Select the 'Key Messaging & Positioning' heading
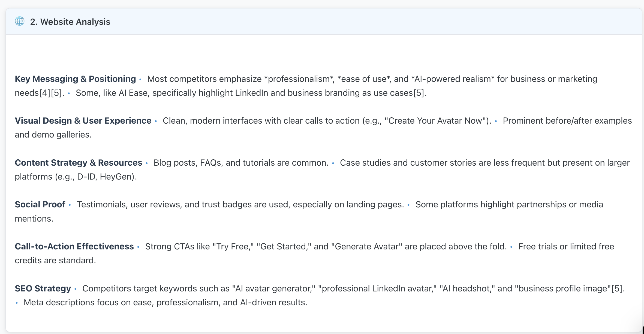The image size is (644, 334). coord(75,79)
